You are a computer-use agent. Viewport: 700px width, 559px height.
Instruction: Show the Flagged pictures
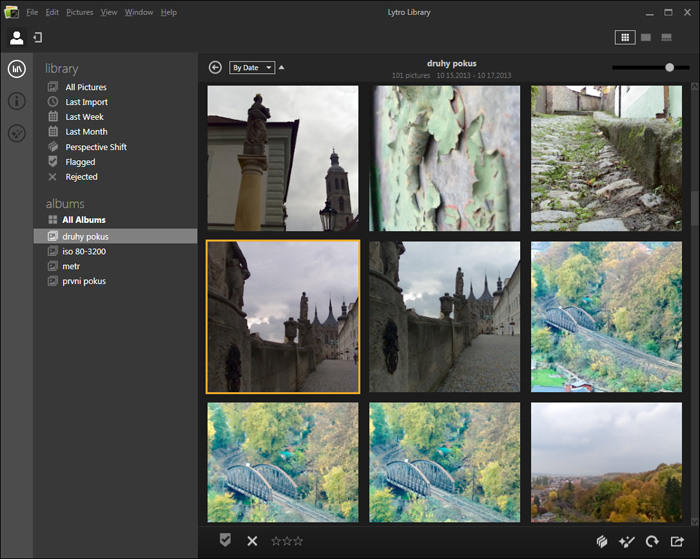(x=80, y=162)
